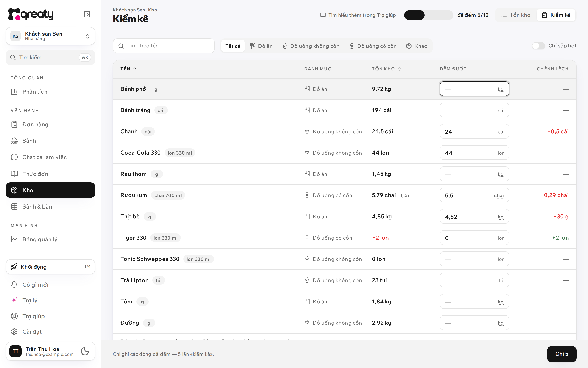This screenshot has height=368, width=588.
Task: Open Trợ lý assistant
Action: click(50, 300)
